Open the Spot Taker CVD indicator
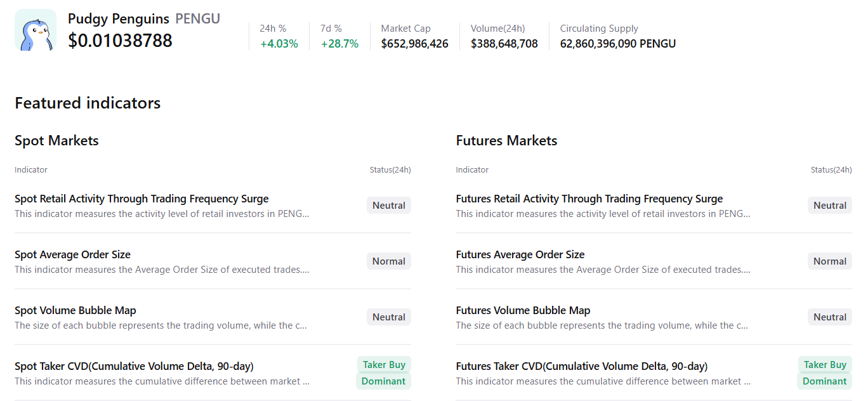This screenshot has width=868, height=401. 134,366
